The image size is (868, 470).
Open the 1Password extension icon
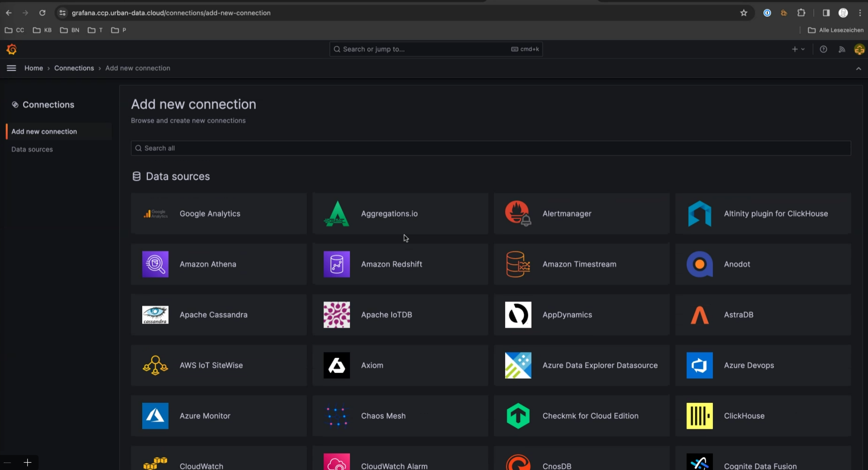point(767,13)
